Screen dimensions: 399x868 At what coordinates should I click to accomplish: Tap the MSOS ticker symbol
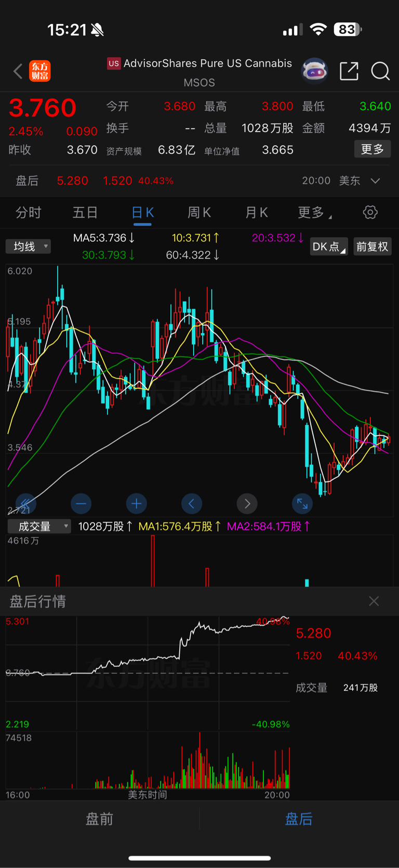click(199, 83)
